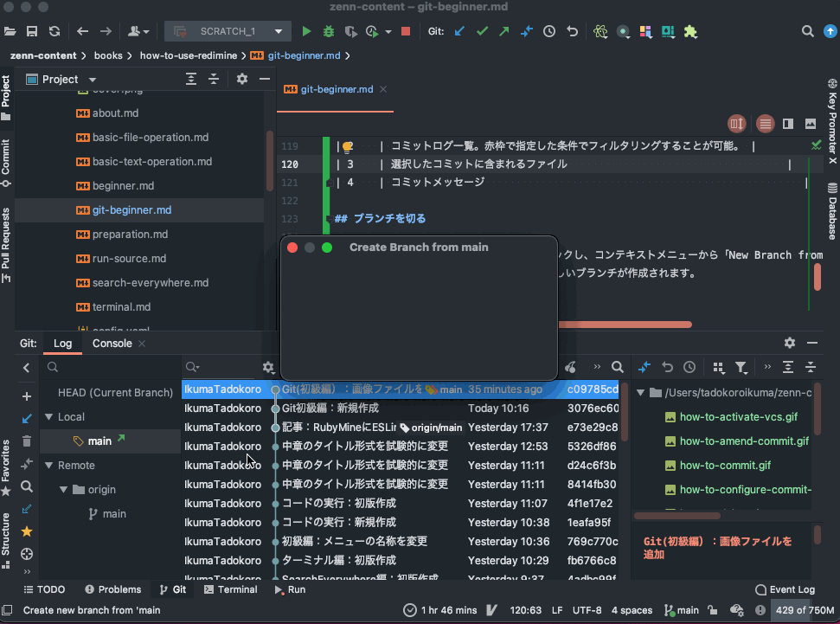Switch to the Console tab in Git panel
Image resolution: width=840 pixels, height=624 pixels.
(x=113, y=343)
